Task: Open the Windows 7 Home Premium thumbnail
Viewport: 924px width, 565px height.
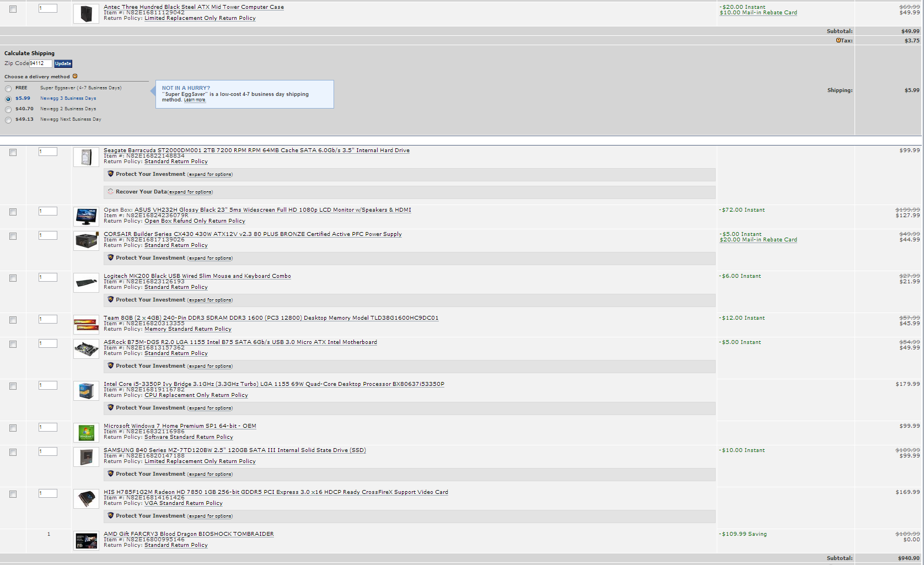Action: pyautogui.click(x=86, y=433)
